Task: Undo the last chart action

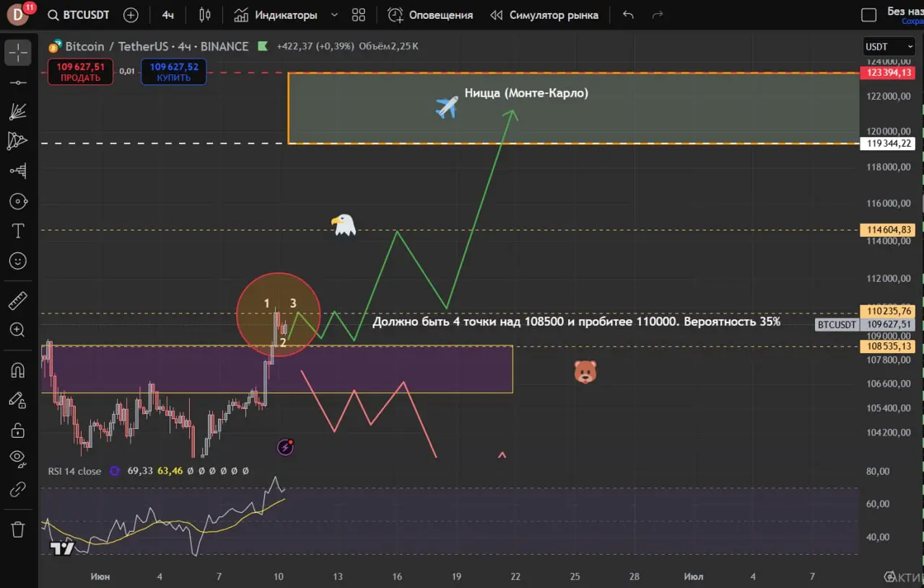Action: pyautogui.click(x=628, y=15)
